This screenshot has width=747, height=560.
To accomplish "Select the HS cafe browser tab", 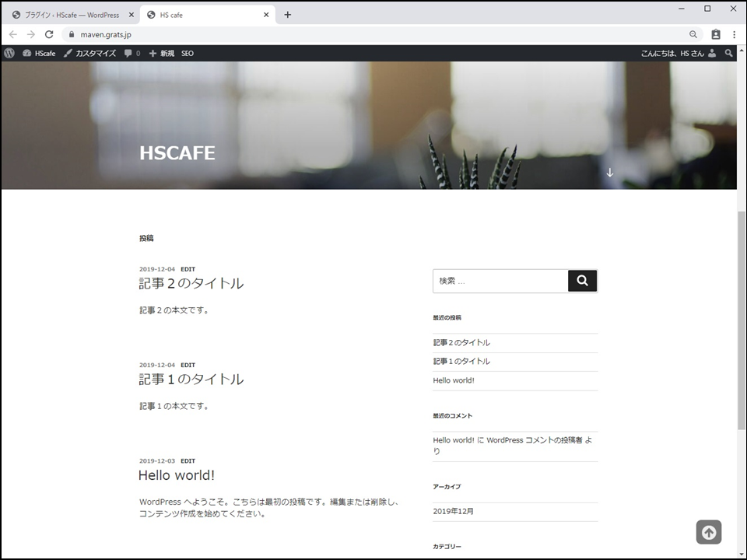I will pyautogui.click(x=207, y=15).
